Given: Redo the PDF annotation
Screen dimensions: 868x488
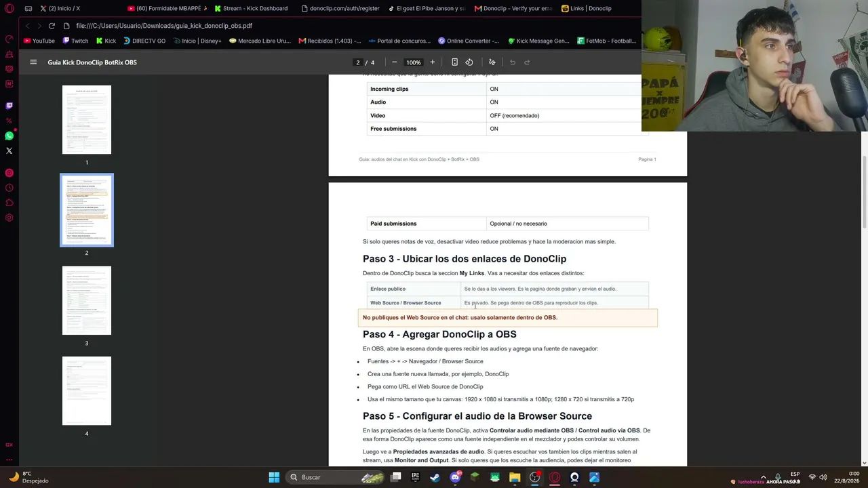Looking at the screenshot, I should pyautogui.click(x=527, y=62).
